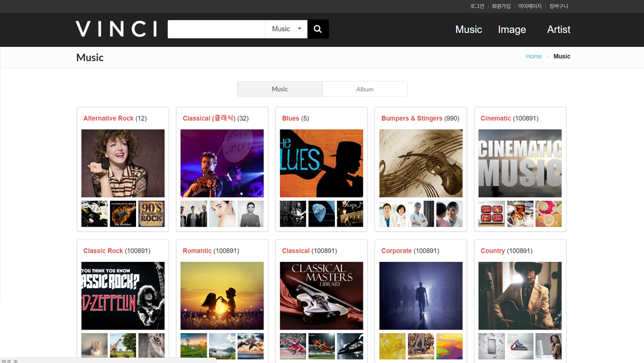Click the magnifying glass search button
The height and width of the screenshot is (363, 644).
point(317,29)
